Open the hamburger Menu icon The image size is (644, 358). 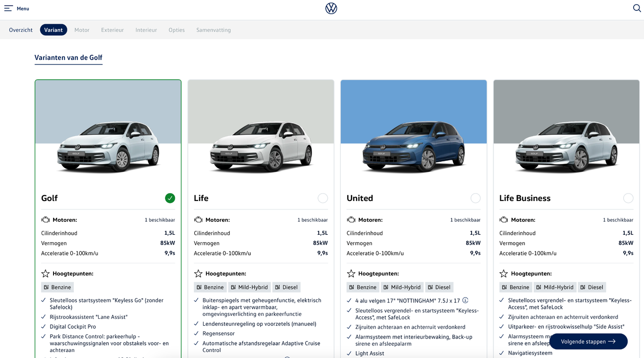[x=8, y=8]
